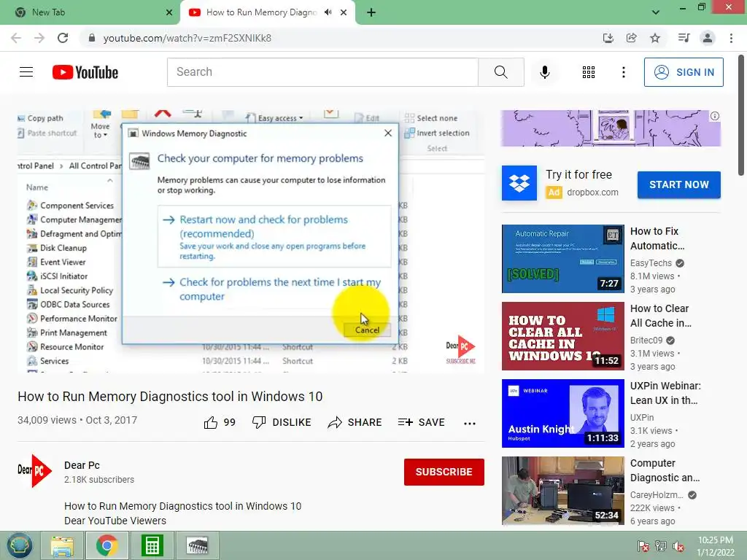Open File Explorer from taskbar
The width and height of the screenshot is (747, 560).
point(62,545)
